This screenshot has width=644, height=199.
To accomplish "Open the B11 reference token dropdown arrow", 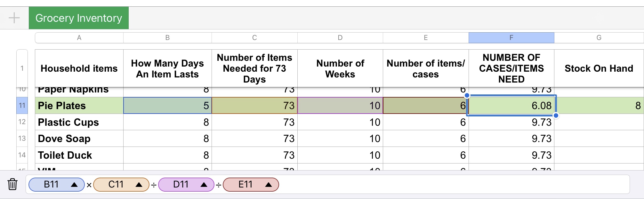I will coord(74,185).
